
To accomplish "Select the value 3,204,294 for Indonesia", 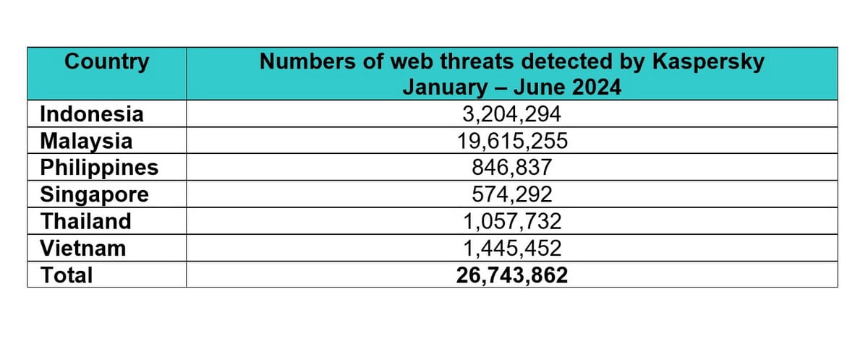I will (x=511, y=114).
